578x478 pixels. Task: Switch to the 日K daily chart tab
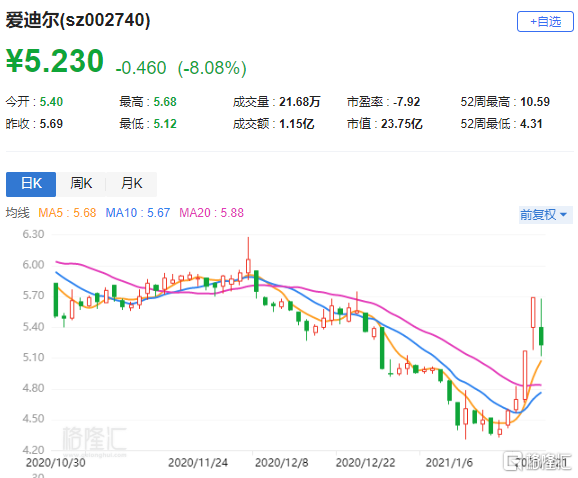[x=31, y=184]
